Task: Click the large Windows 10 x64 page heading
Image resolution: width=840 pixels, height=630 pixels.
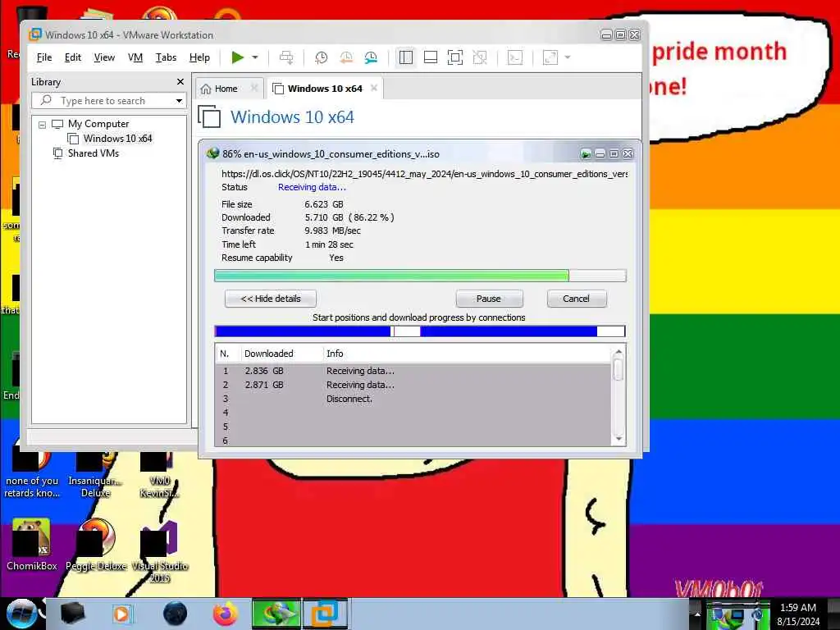Action: pos(293,117)
